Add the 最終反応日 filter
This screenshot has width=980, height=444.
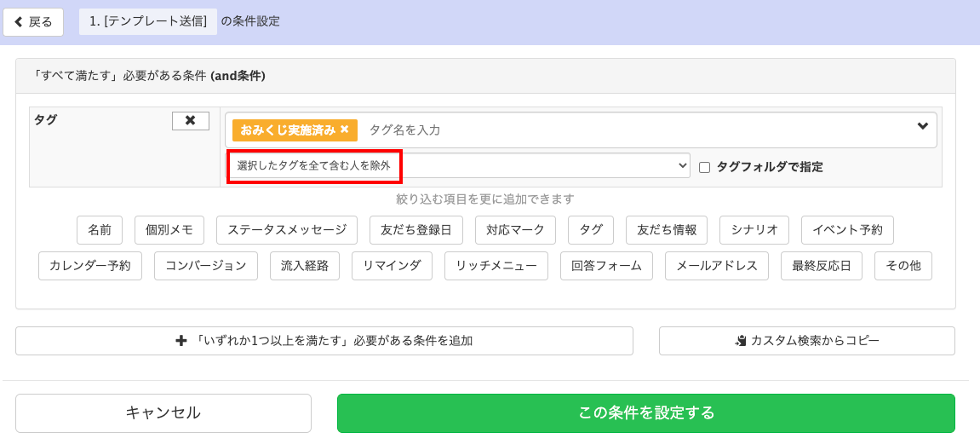coord(822,266)
